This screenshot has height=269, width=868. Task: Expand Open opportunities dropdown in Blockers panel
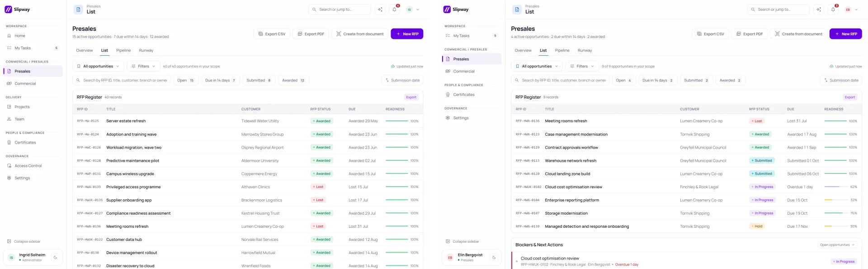coord(837,245)
